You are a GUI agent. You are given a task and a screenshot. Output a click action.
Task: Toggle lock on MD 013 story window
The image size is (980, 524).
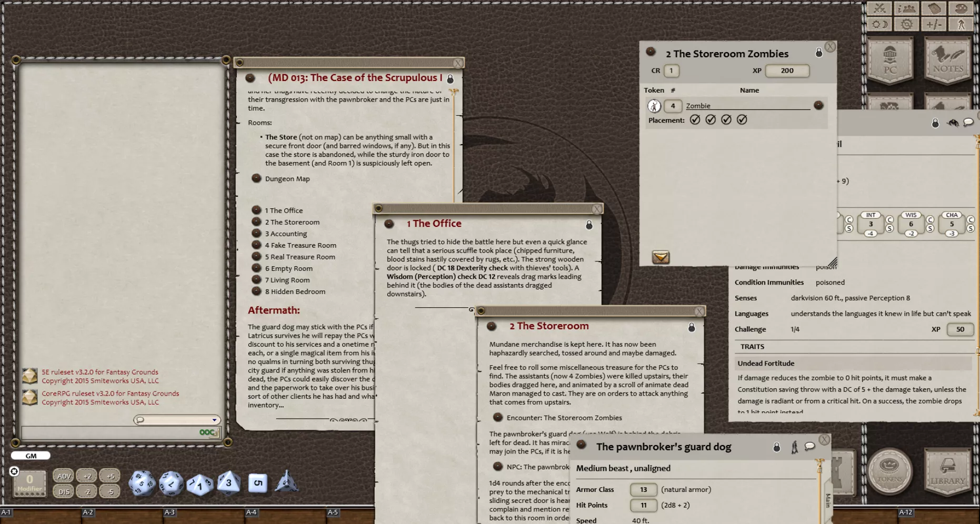click(450, 79)
